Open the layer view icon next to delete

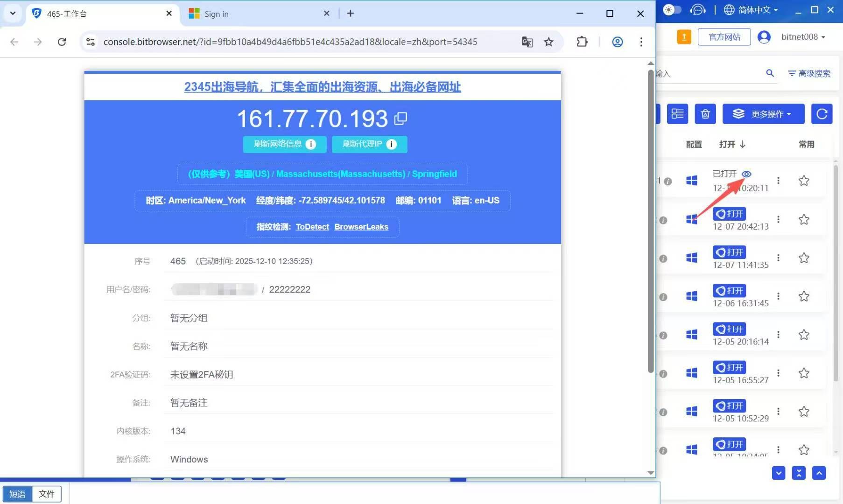click(677, 113)
